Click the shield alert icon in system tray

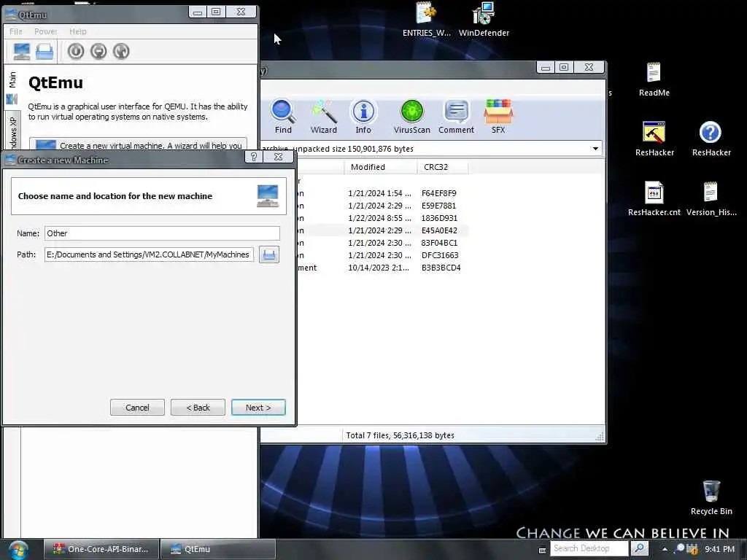point(692,549)
